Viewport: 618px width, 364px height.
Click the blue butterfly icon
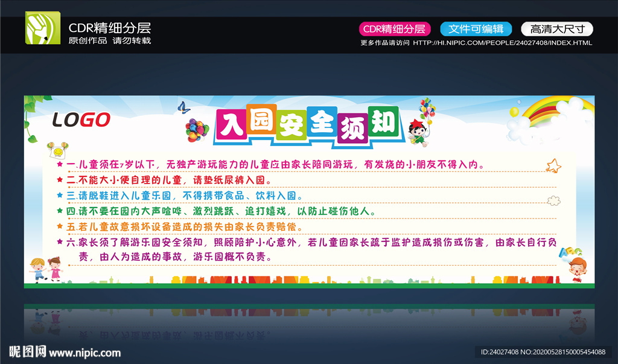point(183,107)
